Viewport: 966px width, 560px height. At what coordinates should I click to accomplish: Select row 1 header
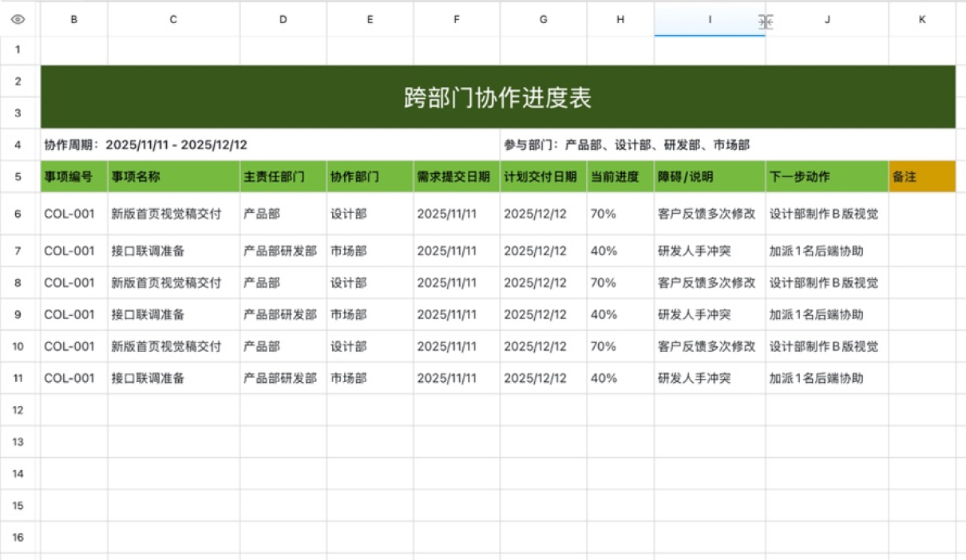pos(18,49)
